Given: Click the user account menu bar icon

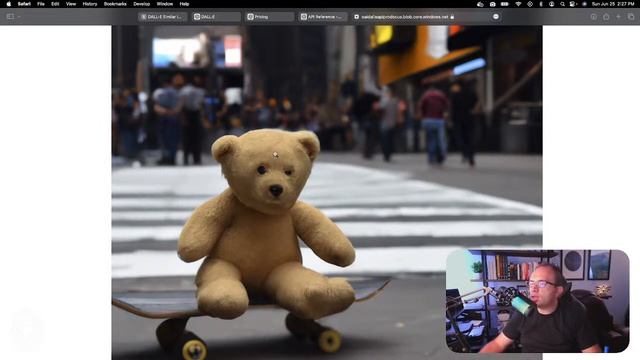Looking at the screenshot, I should [x=551, y=4].
